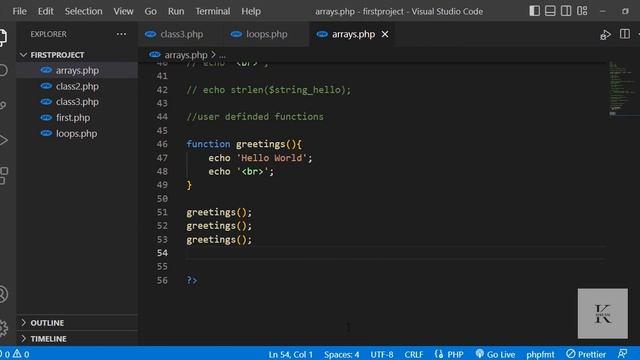This screenshot has width=640, height=360.
Task: Open Customize Layout icon
Action: (x=582, y=11)
